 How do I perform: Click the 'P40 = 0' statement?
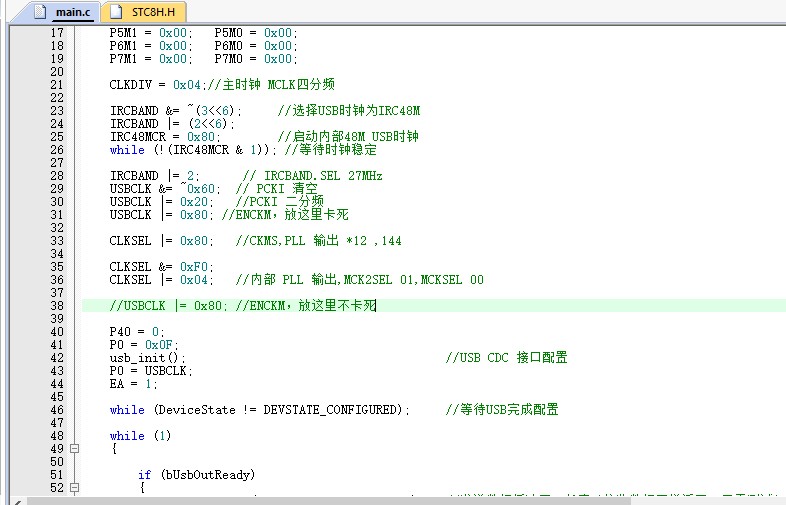[137, 332]
